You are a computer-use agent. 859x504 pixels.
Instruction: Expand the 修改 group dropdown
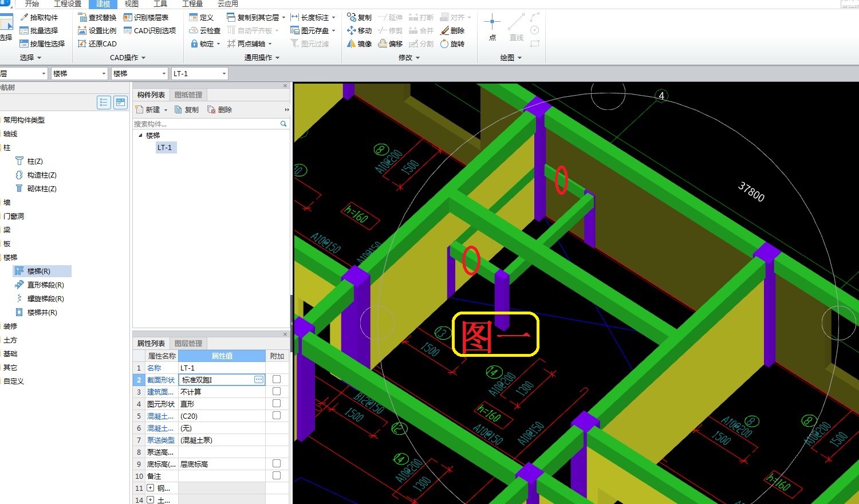409,57
